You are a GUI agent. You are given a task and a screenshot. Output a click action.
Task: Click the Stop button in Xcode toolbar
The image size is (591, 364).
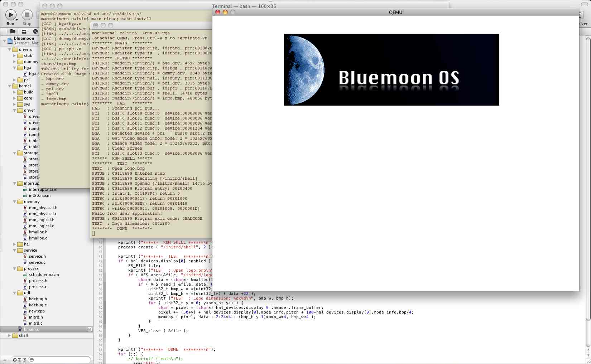(x=27, y=15)
